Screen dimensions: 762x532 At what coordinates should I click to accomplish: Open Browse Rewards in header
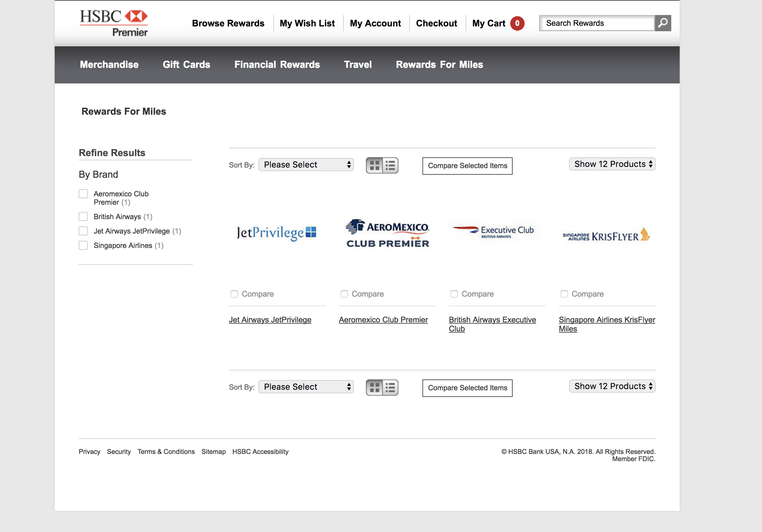pos(228,23)
